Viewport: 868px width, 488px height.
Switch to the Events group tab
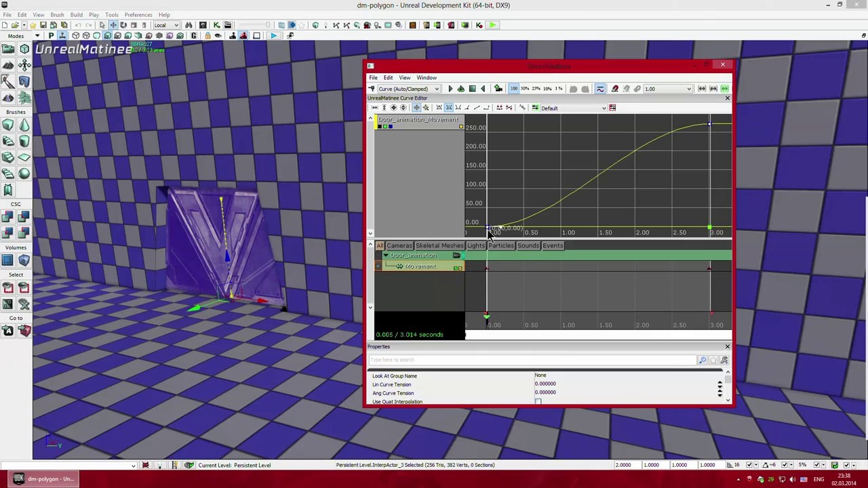553,245
